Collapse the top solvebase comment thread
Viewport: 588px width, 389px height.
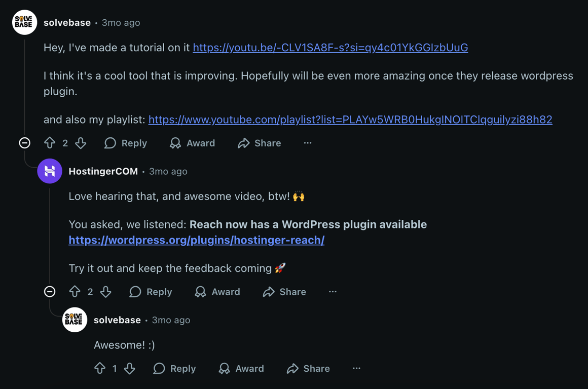click(24, 143)
